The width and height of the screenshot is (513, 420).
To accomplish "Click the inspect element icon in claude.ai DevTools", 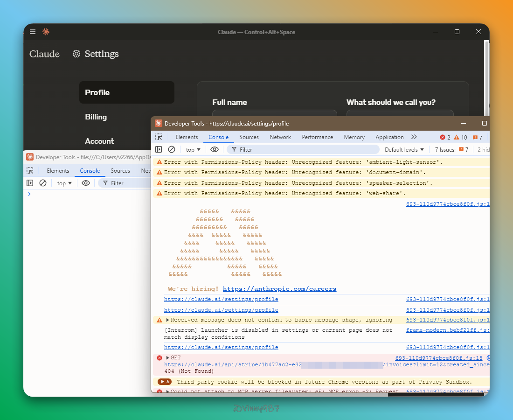I will point(159,137).
